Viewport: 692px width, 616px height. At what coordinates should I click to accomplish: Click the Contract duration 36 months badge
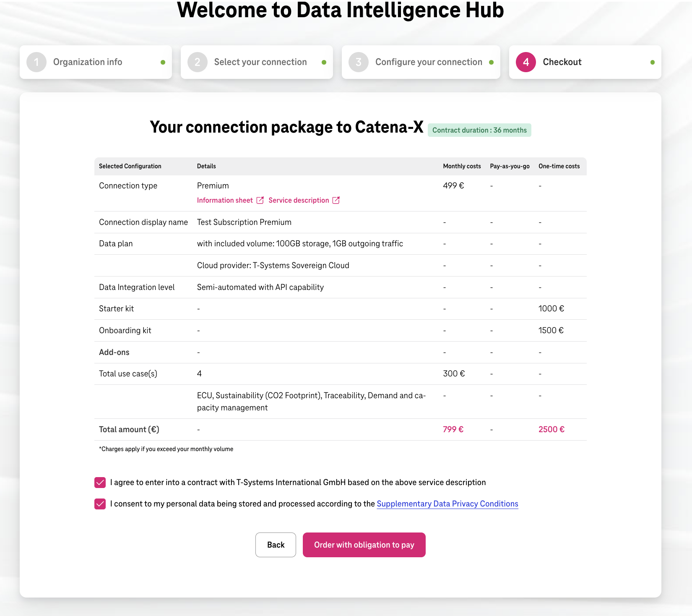(x=479, y=130)
